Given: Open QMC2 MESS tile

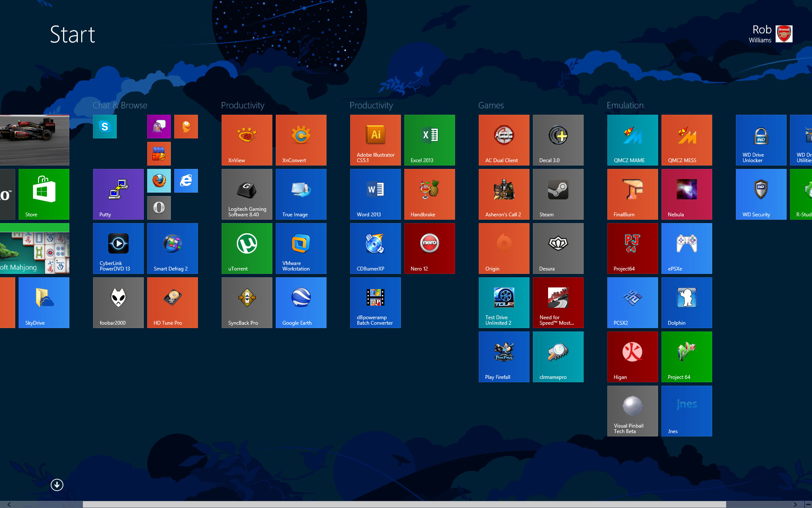Looking at the screenshot, I should tap(687, 140).
